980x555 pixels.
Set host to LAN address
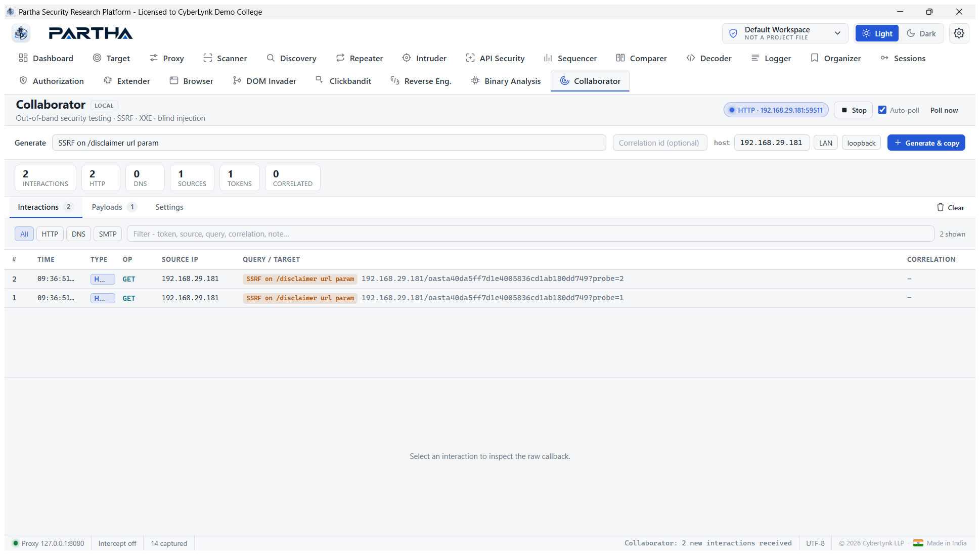(x=826, y=143)
